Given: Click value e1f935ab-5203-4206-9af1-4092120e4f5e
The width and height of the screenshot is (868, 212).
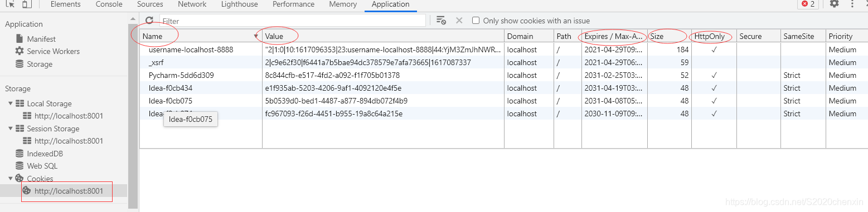Looking at the screenshot, I should tap(333, 88).
